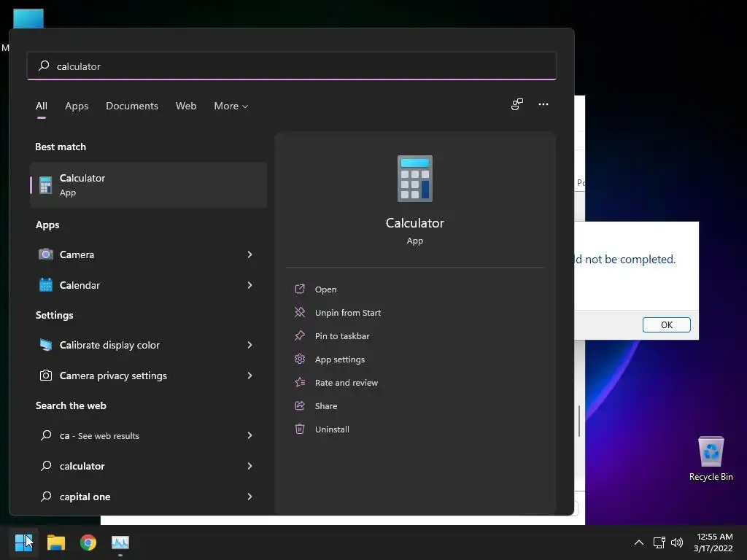Image resolution: width=747 pixels, height=560 pixels.
Task: Open the More filter dropdown
Action: pyautogui.click(x=231, y=106)
